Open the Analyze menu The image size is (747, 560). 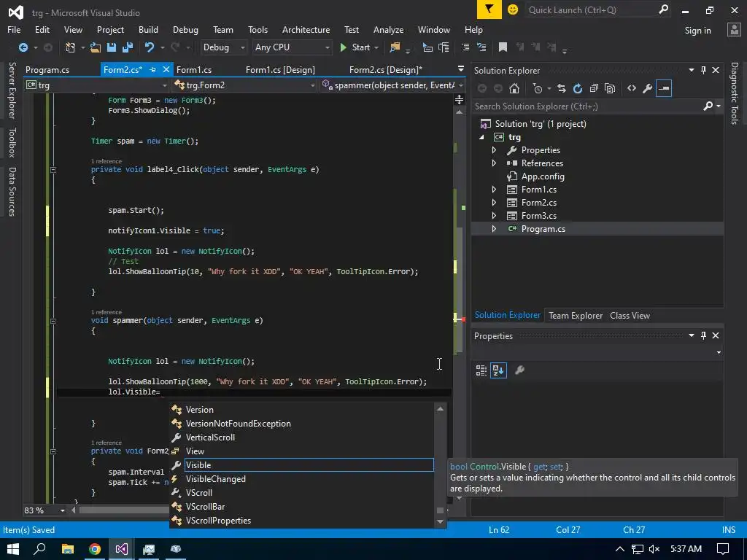click(x=388, y=29)
